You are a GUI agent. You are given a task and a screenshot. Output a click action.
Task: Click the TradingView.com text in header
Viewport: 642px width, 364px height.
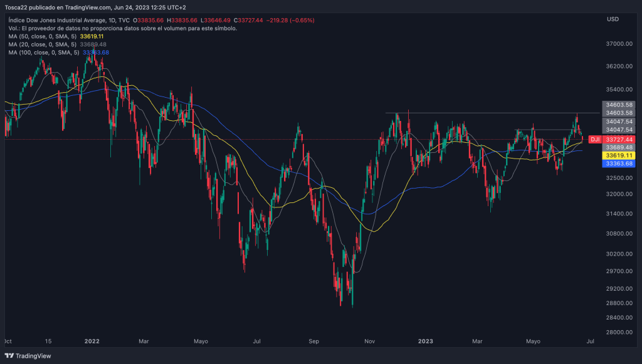pyautogui.click(x=87, y=8)
